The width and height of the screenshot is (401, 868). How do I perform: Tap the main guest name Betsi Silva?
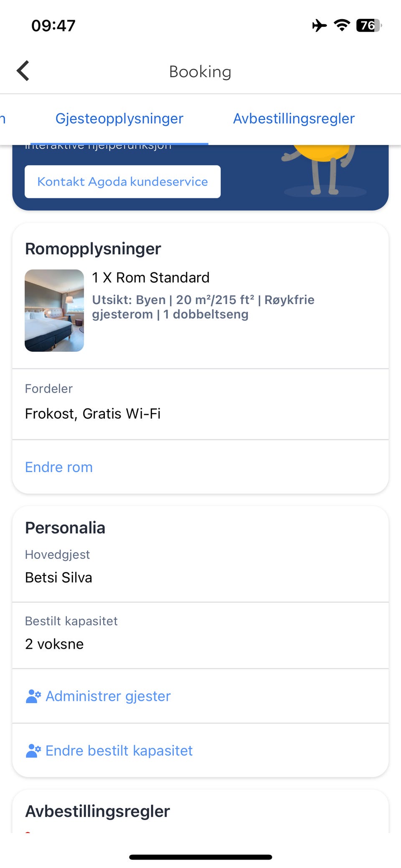click(x=58, y=577)
